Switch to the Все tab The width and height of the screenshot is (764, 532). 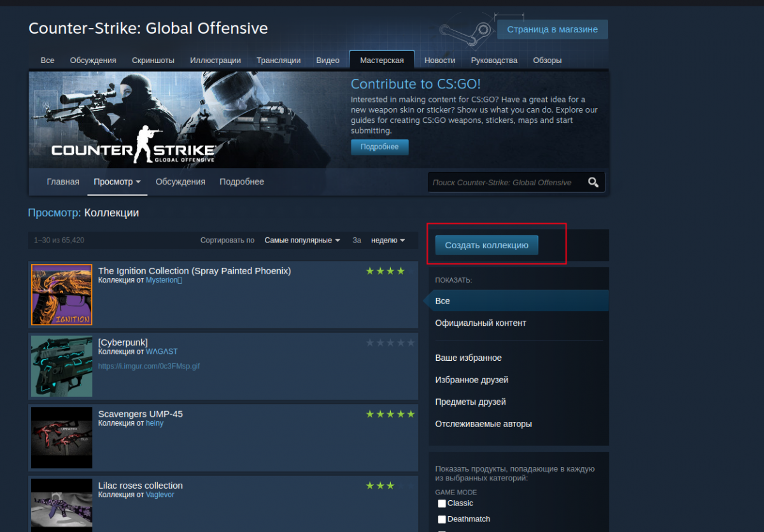pyautogui.click(x=48, y=60)
